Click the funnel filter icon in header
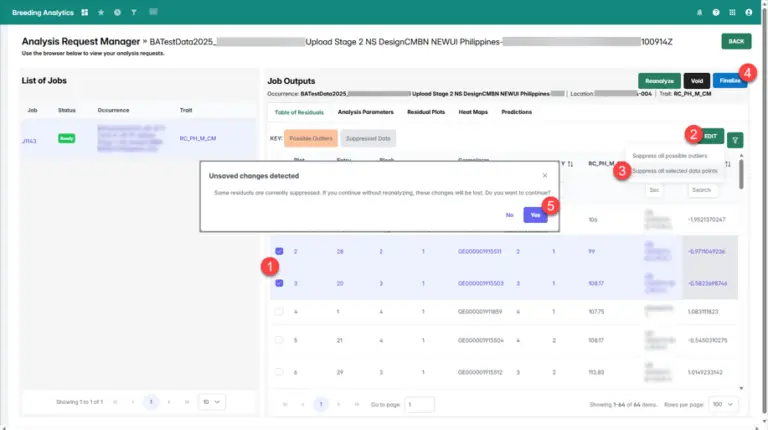The height and width of the screenshot is (430, 768). [134, 12]
